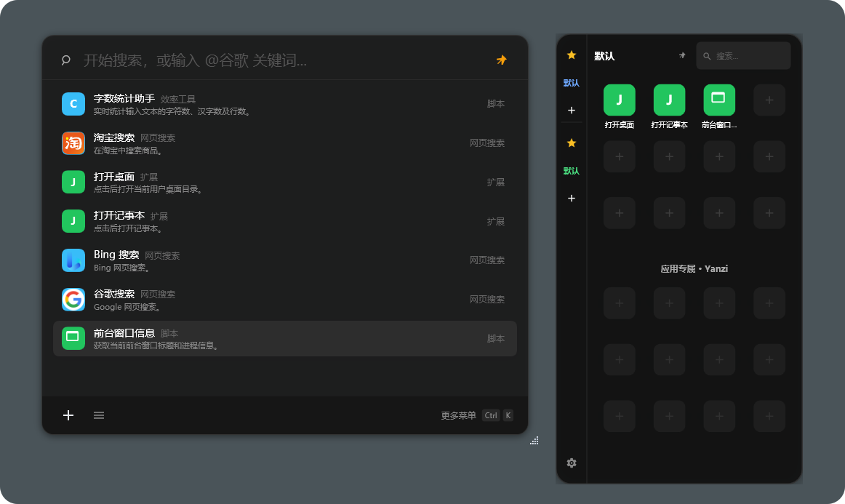The height and width of the screenshot is (504, 845).
Task: Open the hamburger menu at the bottom
Action: click(x=99, y=415)
